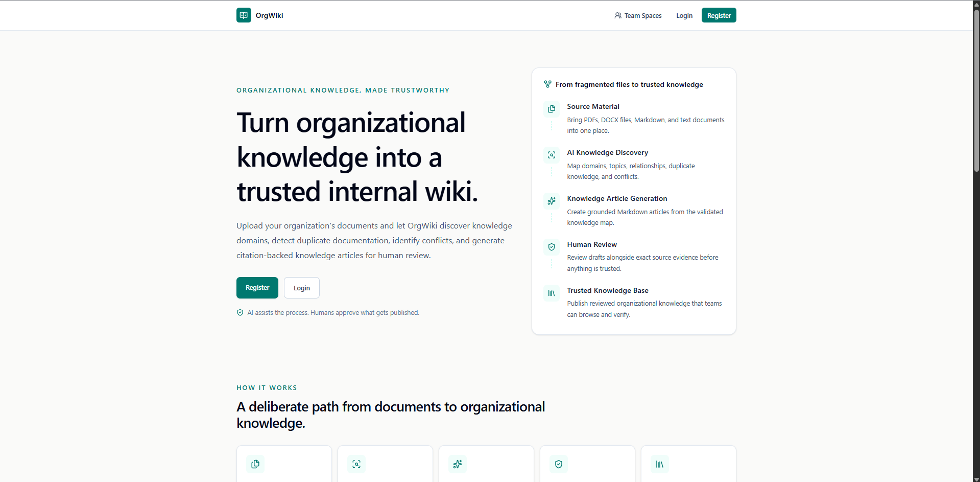Click the Knowledge Article Generation sparkle icon in card
The width and height of the screenshot is (980, 482).
point(552,201)
